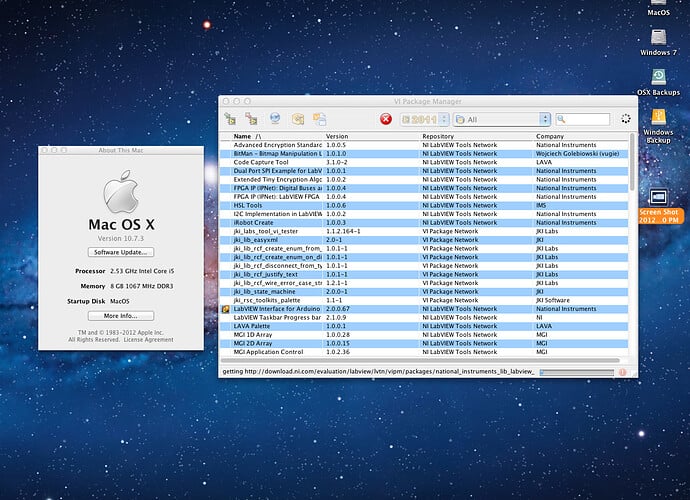Open the License Agreement link
The height and width of the screenshot is (500, 690).
coord(148,340)
